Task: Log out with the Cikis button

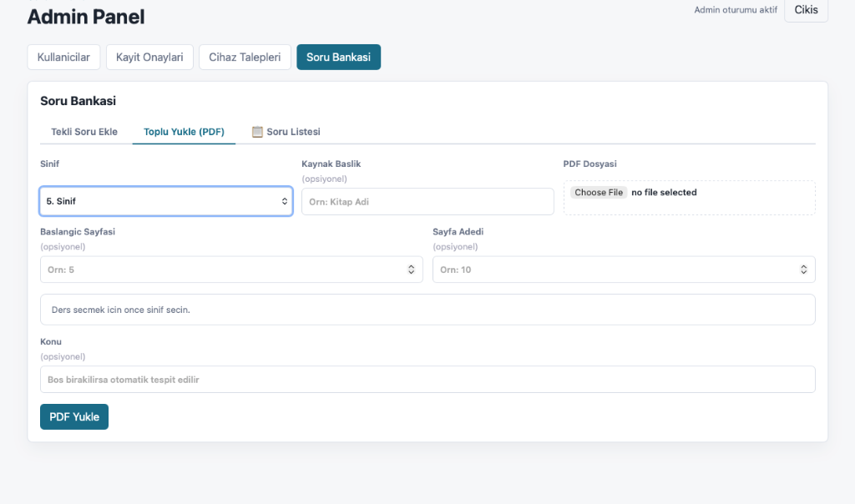Action: 806,10
